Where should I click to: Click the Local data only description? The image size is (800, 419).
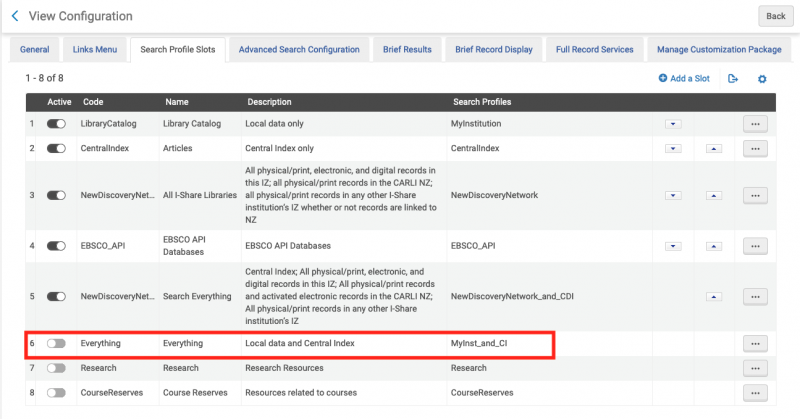[x=274, y=124]
